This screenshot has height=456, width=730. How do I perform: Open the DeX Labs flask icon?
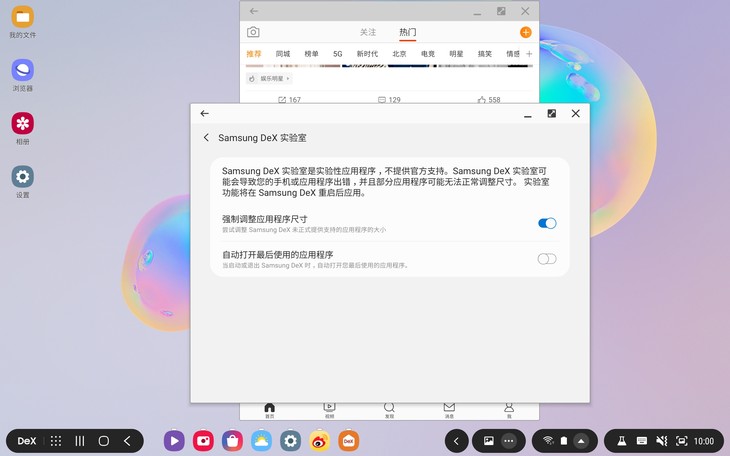tap(622, 441)
